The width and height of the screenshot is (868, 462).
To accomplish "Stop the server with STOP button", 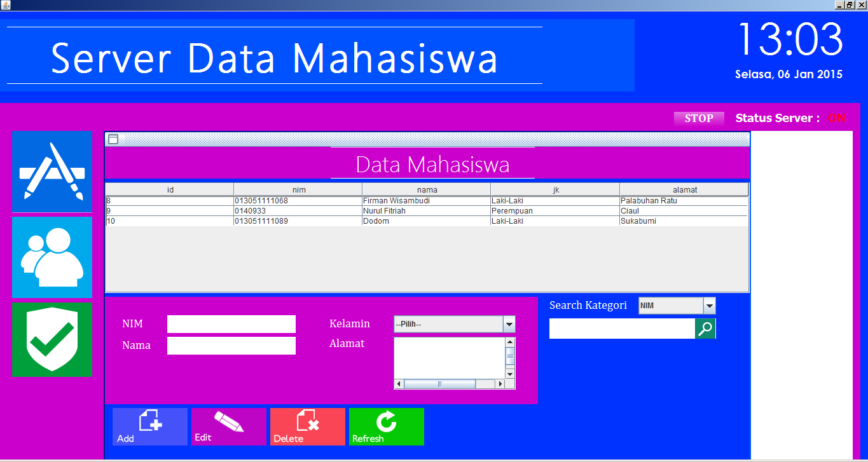I will click(x=699, y=118).
